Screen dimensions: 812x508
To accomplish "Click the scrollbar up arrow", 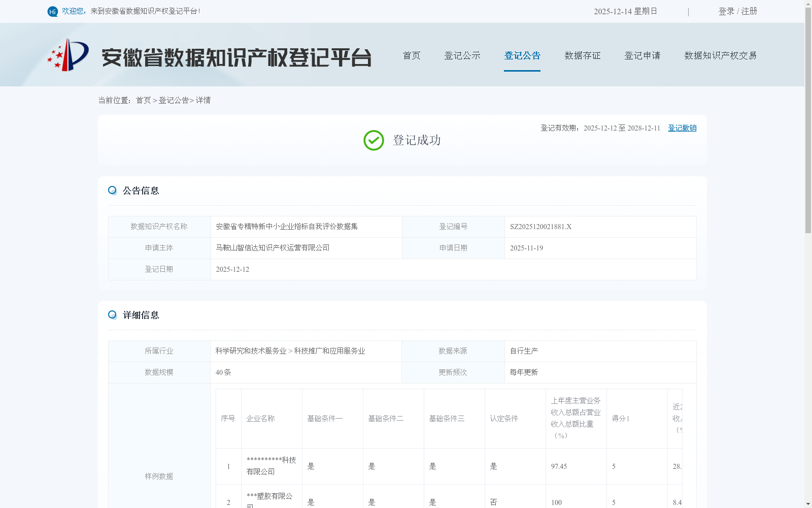I will [808, 4].
